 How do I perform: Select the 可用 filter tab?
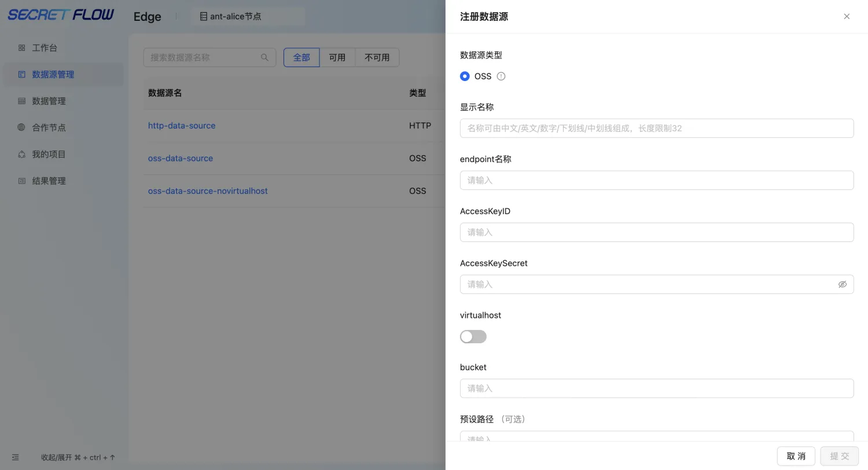(337, 57)
